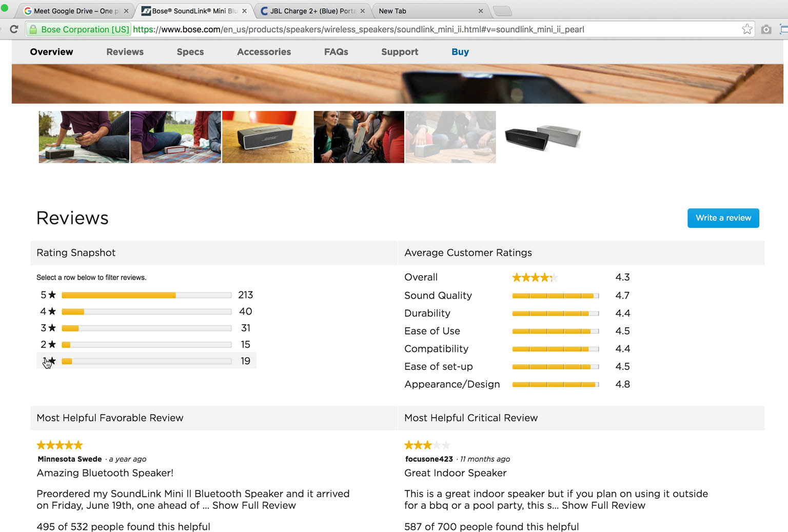The width and height of the screenshot is (788, 532).
Task: Select thumbnail of speaker being put in bag
Action: click(x=359, y=137)
